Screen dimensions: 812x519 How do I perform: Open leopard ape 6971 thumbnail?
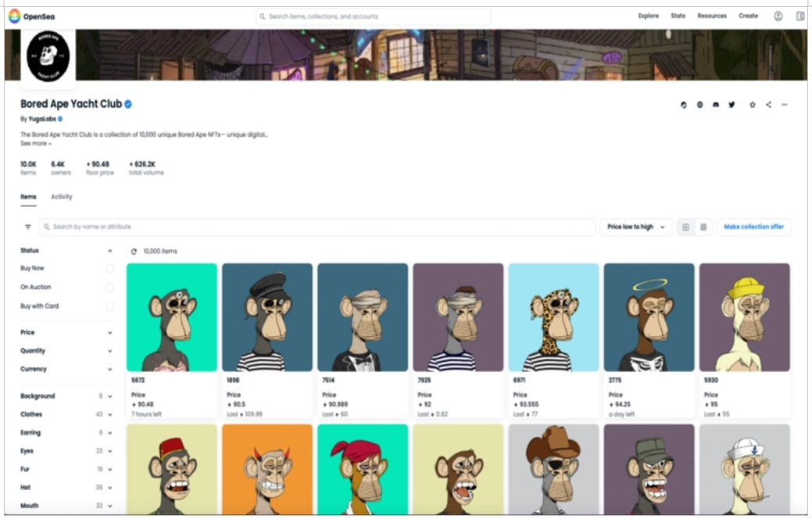pyautogui.click(x=553, y=317)
